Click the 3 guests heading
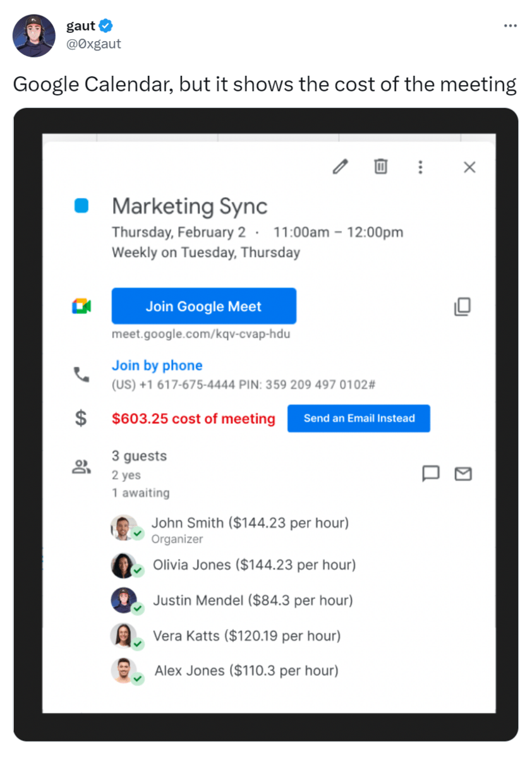The height and width of the screenshot is (758, 532). pos(139,456)
